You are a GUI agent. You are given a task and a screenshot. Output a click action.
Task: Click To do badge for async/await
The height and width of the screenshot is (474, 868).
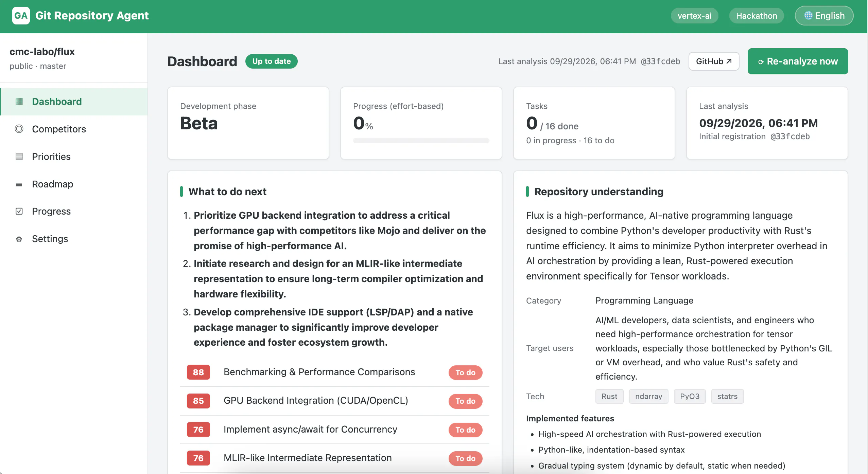click(465, 430)
